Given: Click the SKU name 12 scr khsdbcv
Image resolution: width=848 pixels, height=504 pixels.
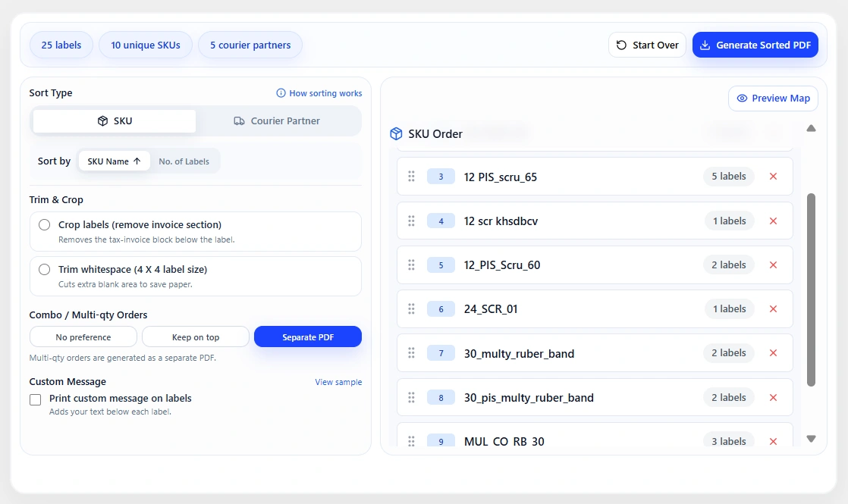Looking at the screenshot, I should click(501, 221).
